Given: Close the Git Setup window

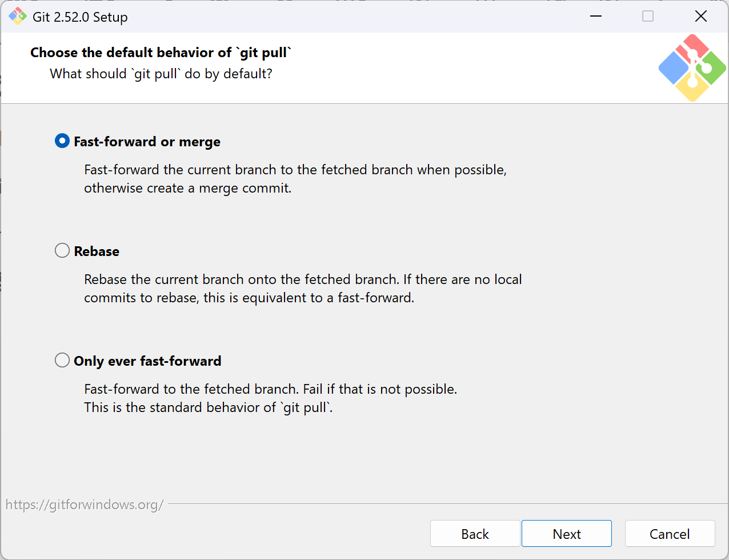Looking at the screenshot, I should (x=701, y=16).
